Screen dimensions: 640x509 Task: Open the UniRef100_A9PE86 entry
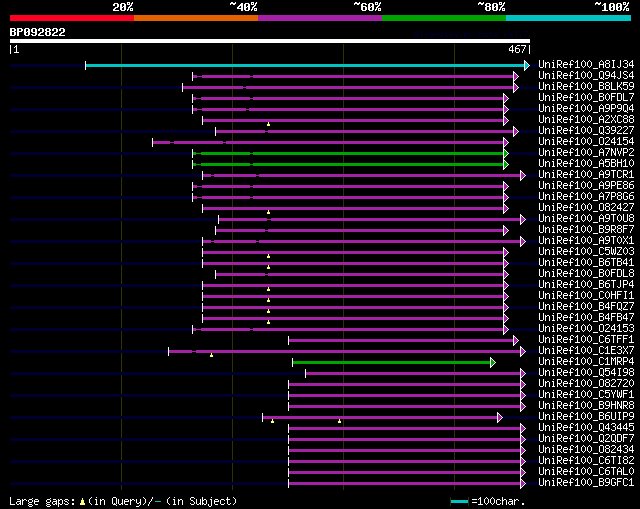(586, 186)
